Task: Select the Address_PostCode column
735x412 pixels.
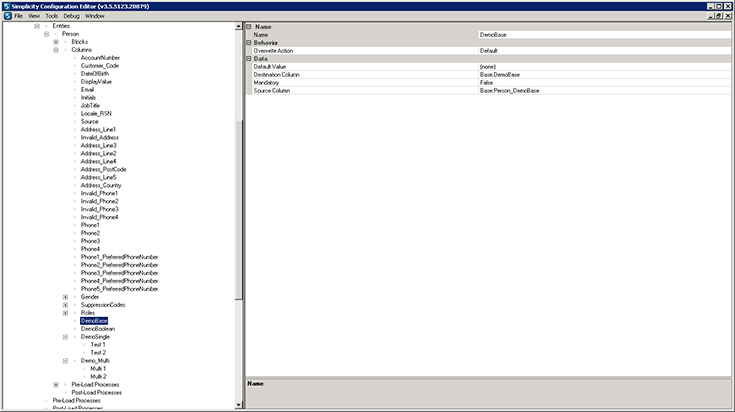Action: click(103, 169)
